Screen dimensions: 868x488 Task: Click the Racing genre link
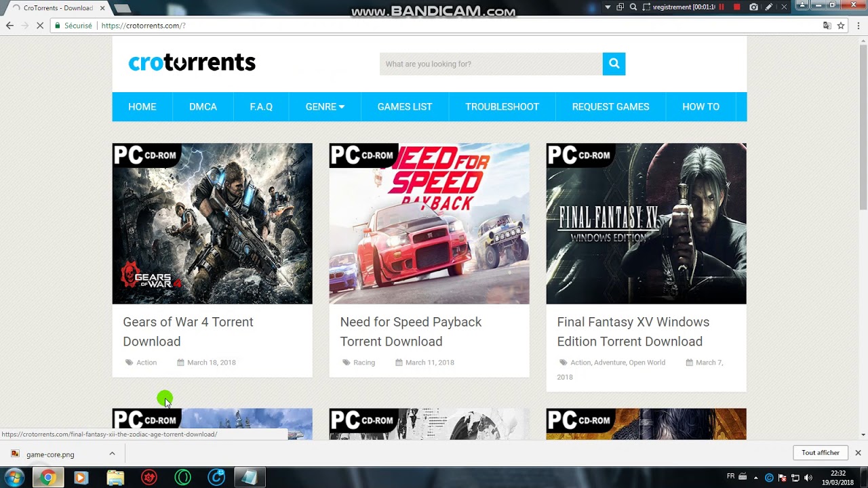(364, 363)
